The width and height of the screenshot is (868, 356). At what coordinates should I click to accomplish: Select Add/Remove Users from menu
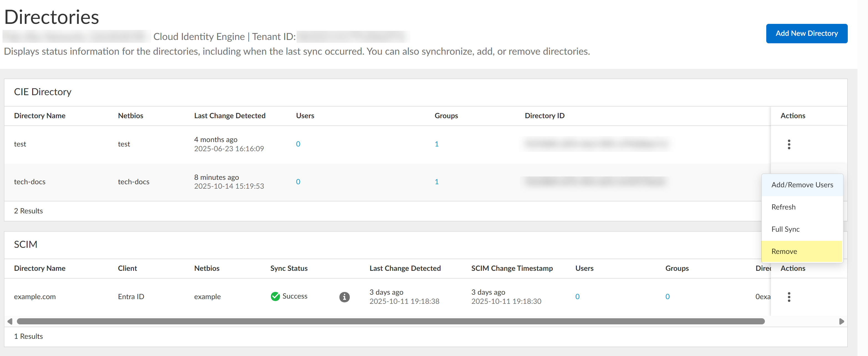[802, 185]
